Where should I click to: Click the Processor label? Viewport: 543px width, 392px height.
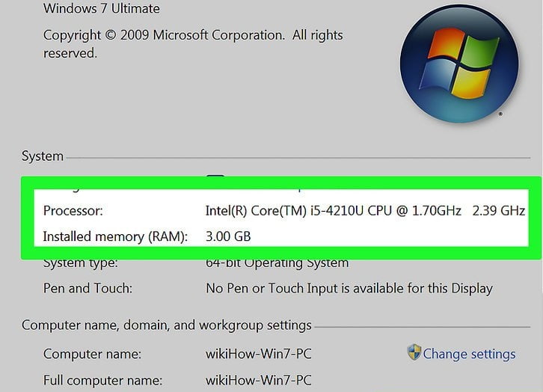73,210
